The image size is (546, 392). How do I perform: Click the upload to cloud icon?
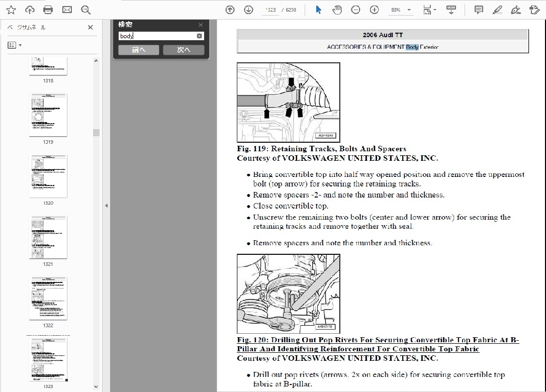pyautogui.click(x=30, y=10)
